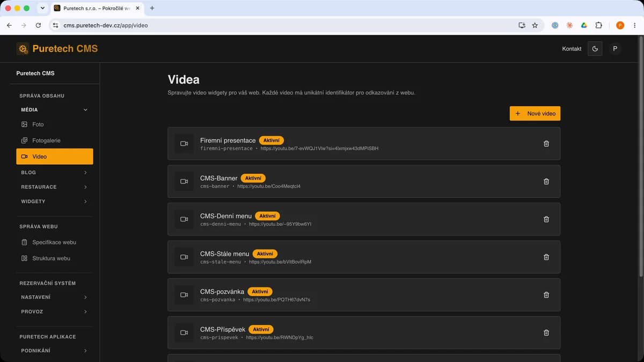Open a new browser tab
644x362 pixels.
click(152, 8)
